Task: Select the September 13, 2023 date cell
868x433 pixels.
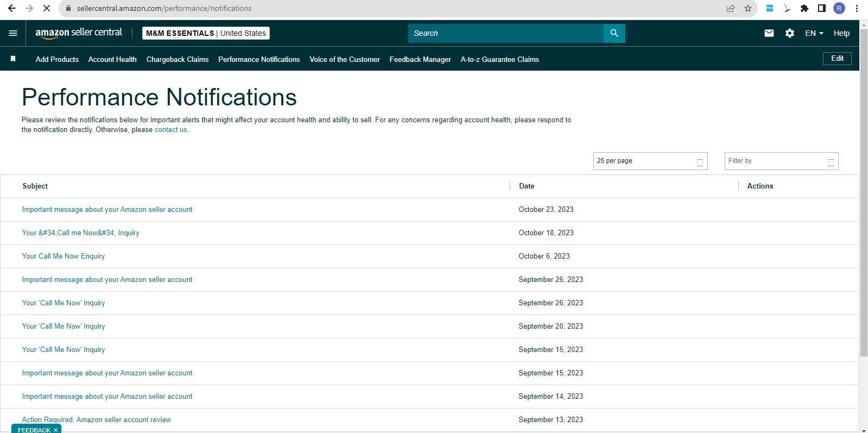Action: pyautogui.click(x=550, y=420)
